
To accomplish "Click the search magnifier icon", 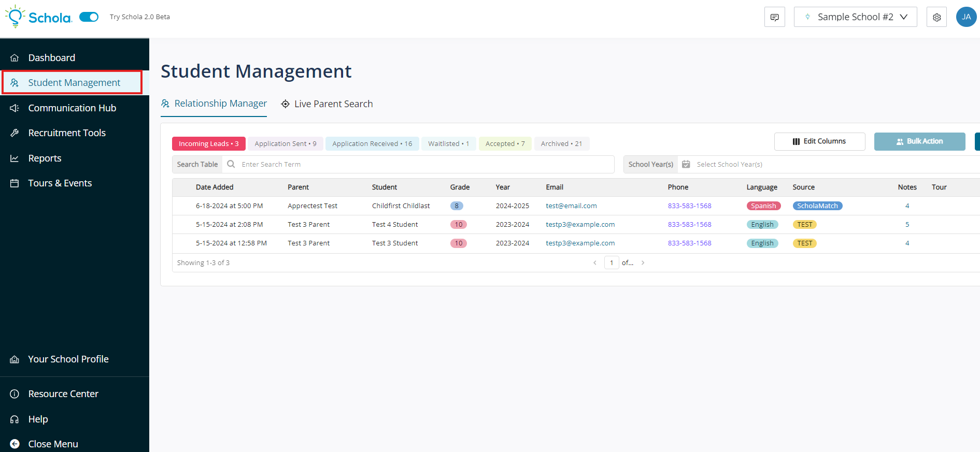I will (x=231, y=164).
